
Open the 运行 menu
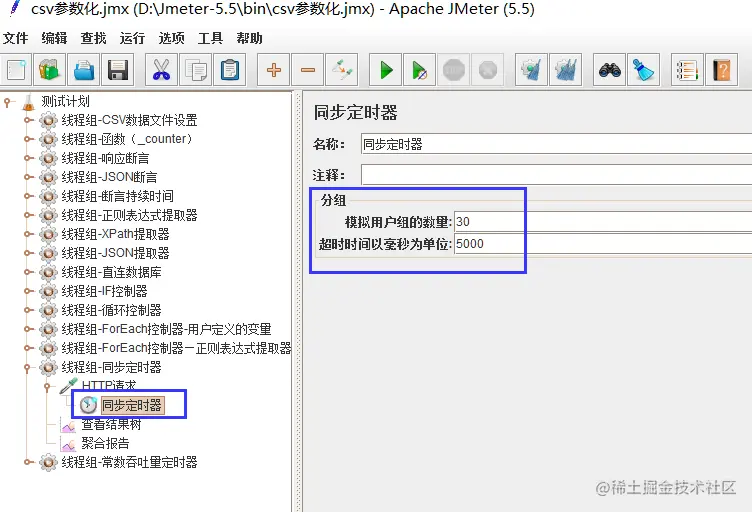[132, 38]
